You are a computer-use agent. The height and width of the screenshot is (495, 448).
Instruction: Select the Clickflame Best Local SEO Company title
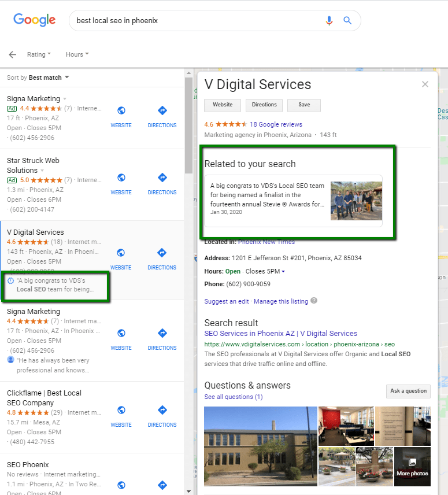coord(44,398)
